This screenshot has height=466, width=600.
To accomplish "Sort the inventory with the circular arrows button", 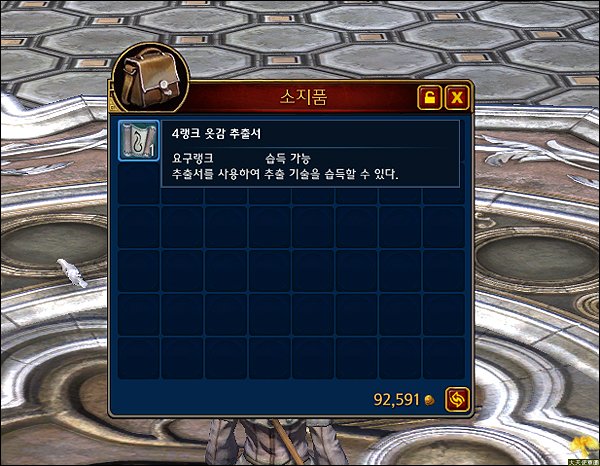I will [457, 399].
